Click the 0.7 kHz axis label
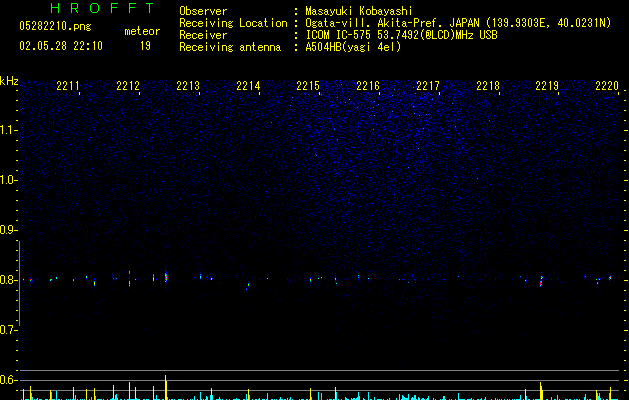 [x=8, y=330]
